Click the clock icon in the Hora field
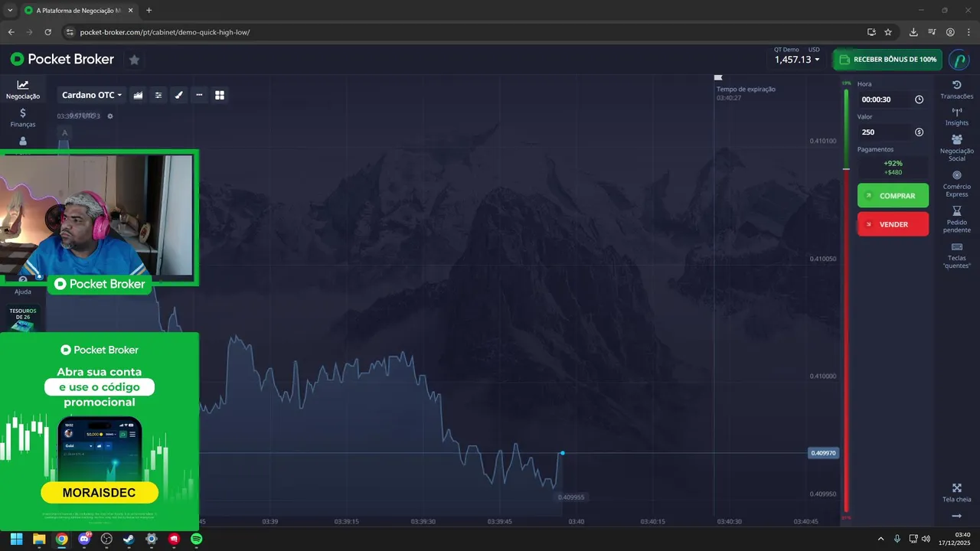The width and height of the screenshot is (980, 551). [919, 99]
